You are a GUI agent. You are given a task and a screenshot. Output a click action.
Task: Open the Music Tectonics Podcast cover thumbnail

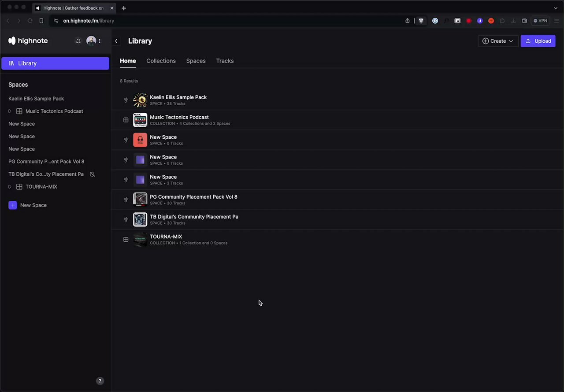pyautogui.click(x=140, y=120)
